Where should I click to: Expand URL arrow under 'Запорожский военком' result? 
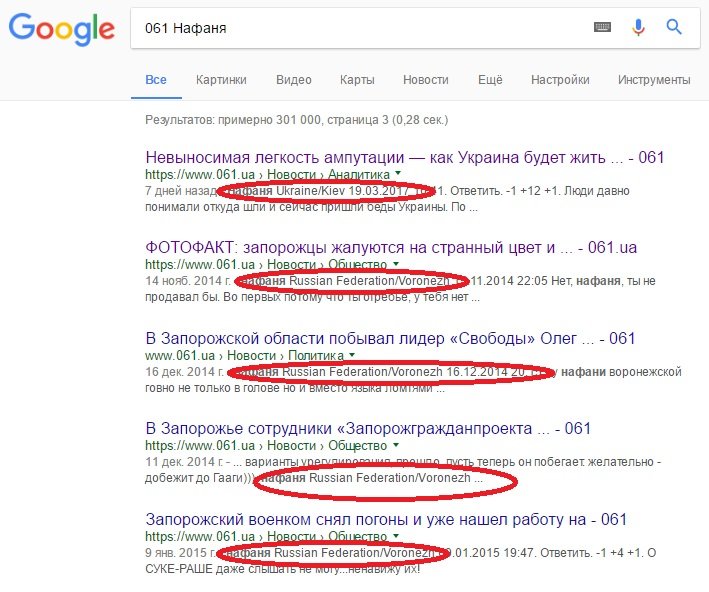[396, 535]
